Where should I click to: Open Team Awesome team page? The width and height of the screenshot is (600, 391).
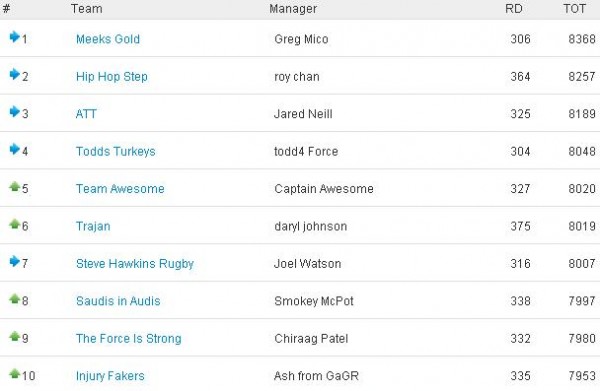(120, 189)
